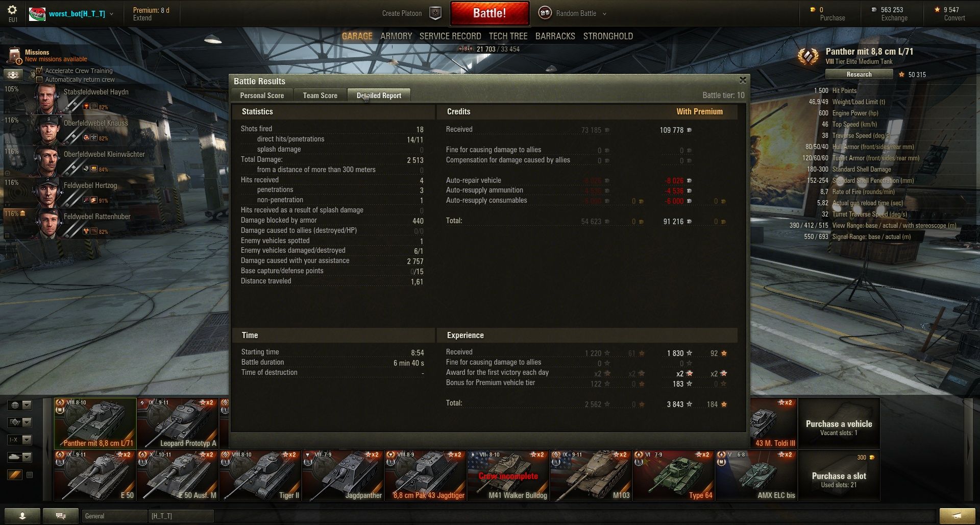980x525 pixels.
Task: Expand the Random Battle mode dropdown
Action: pos(604,14)
